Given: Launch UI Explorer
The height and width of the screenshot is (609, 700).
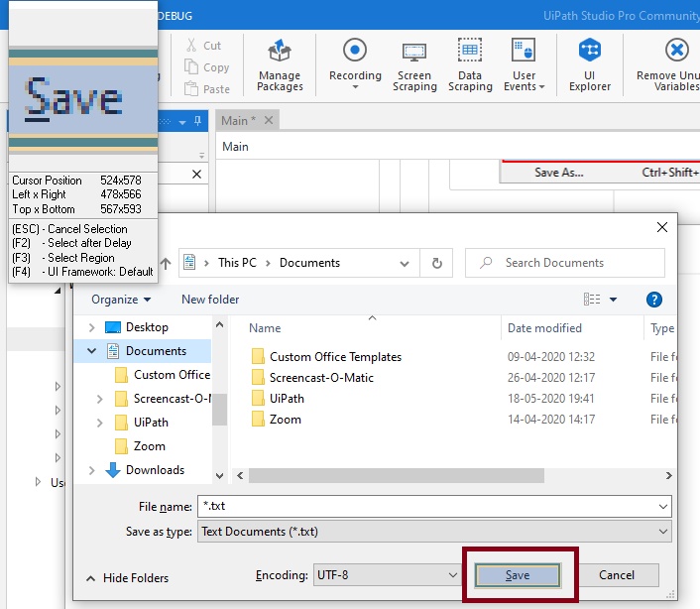Looking at the screenshot, I should point(589,64).
